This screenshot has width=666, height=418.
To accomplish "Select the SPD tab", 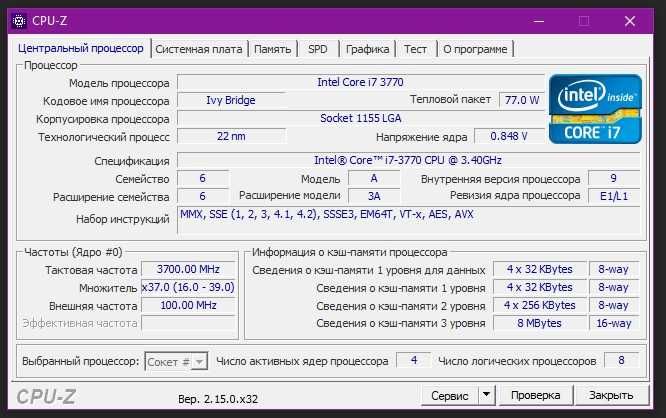I will point(318,49).
